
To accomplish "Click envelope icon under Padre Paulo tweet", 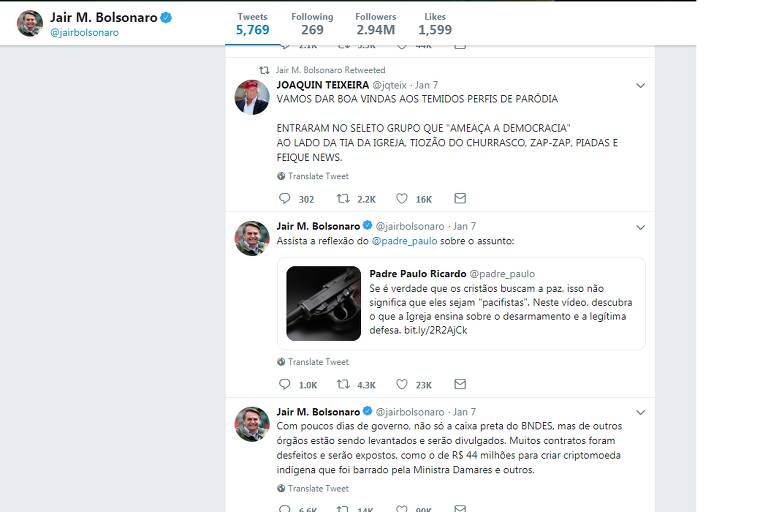I will [x=460, y=384].
